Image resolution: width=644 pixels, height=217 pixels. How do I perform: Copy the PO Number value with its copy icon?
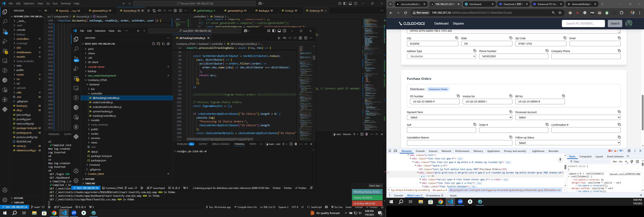tap(458, 96)
